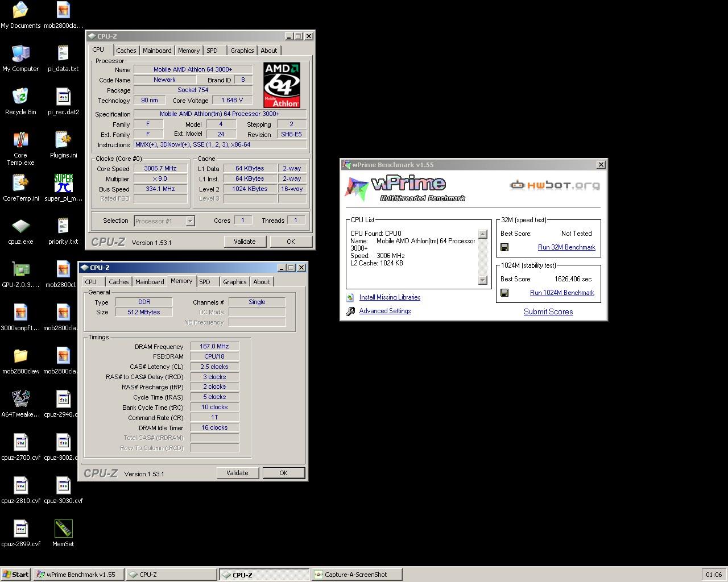The height and width of the screenshot is (582, 728).
Task: Open My Documents desktop icon
Action: 20,10
